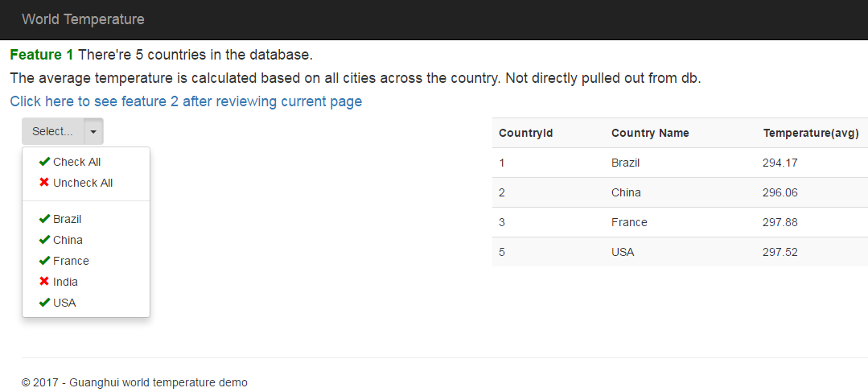The image size is (868, 392).
Task: Choose Uncheck All in the dropdown menu
Action: click(x=83, y=183)
